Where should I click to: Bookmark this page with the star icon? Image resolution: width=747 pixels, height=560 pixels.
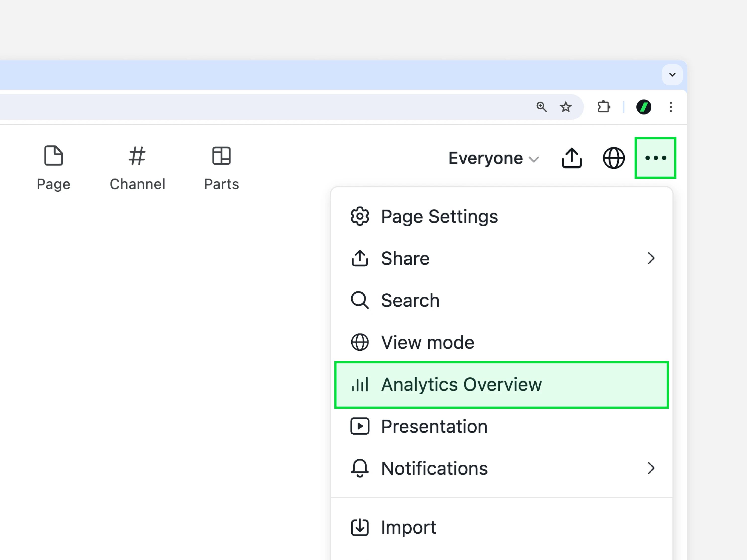tap(566, 107)
